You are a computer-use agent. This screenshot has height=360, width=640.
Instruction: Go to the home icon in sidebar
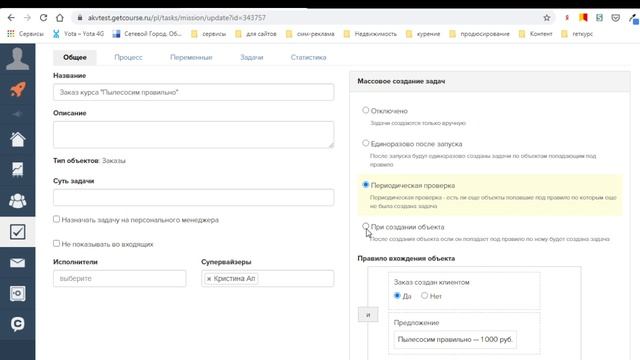point(18,140)
